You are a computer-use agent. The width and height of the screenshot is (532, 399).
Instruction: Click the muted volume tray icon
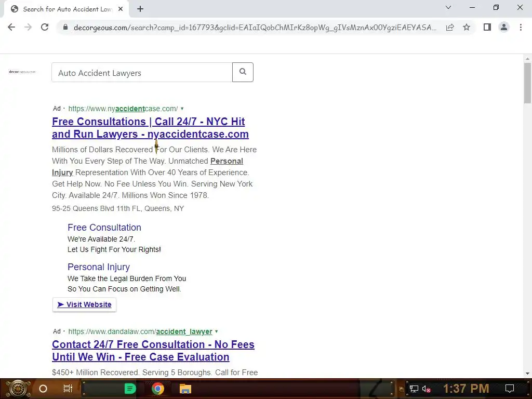click(x=426, y=389)
